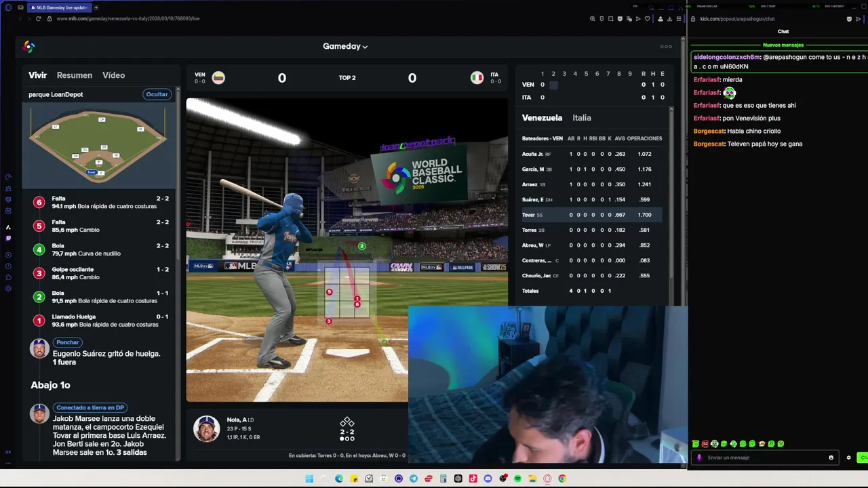Open the emoji picker in chat input
The height and width of the screenshot is (488, 868).
[831, 457]
